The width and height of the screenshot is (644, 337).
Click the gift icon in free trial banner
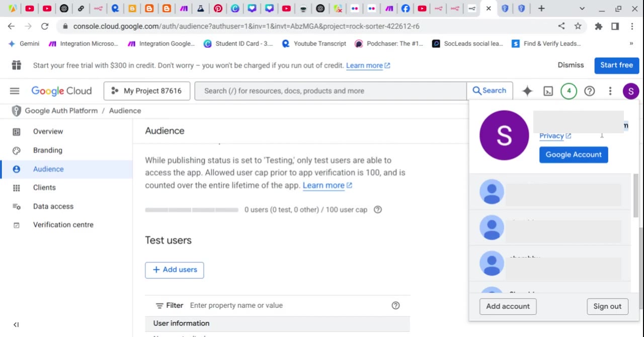[x=17, y=65]
